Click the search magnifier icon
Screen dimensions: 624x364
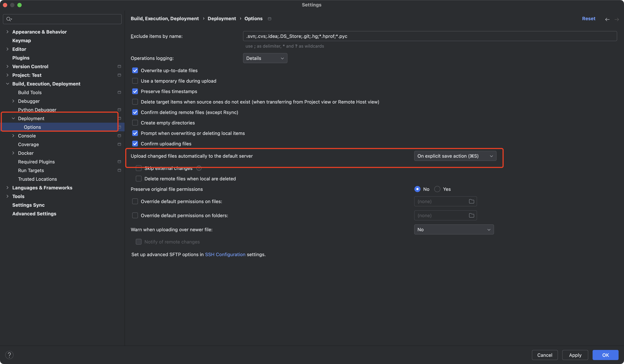pos(9,19)
